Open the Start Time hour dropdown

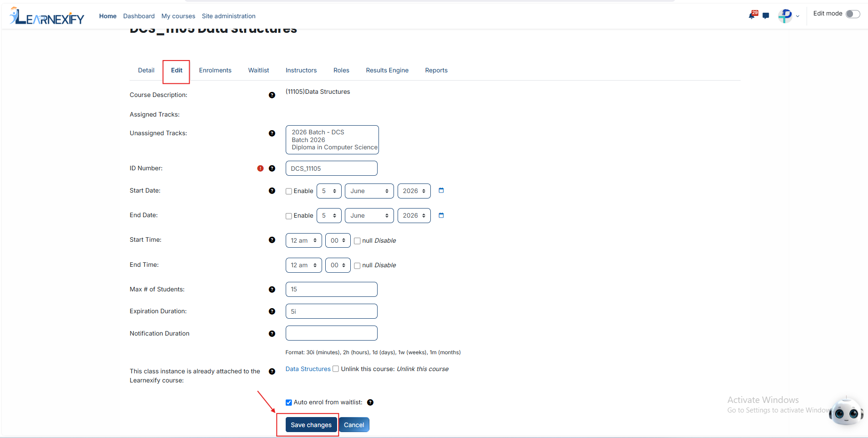304,240
